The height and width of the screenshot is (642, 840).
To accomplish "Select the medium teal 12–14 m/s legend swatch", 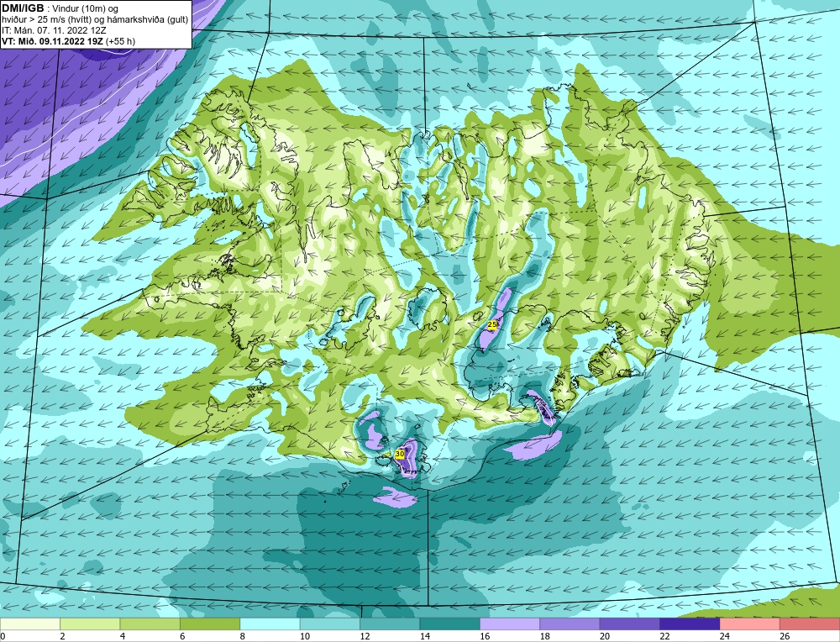I will click(x=390, y=624).
